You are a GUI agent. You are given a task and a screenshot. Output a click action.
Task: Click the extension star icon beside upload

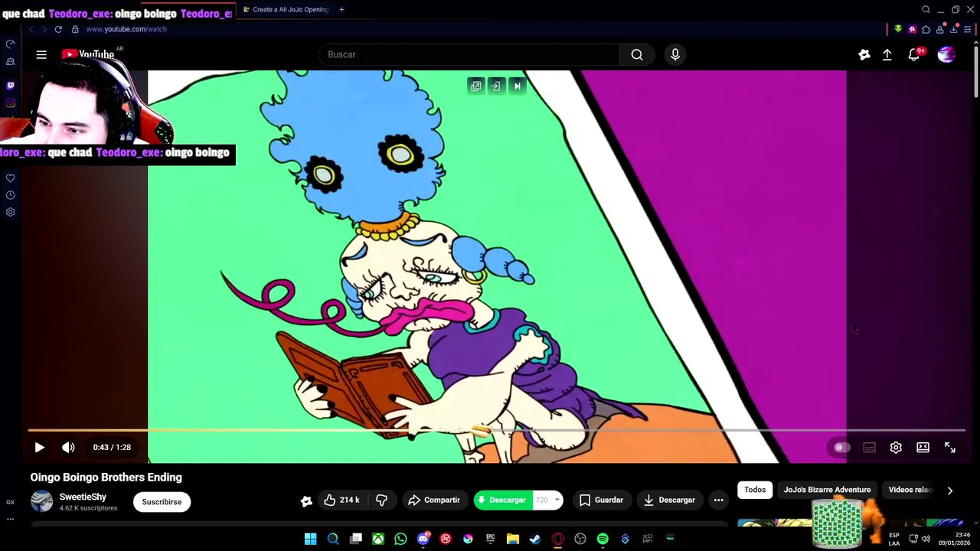coord(864,54)
